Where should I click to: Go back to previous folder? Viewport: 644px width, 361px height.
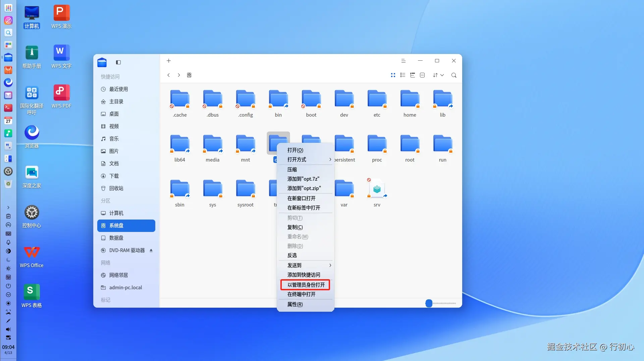(169, 75)
